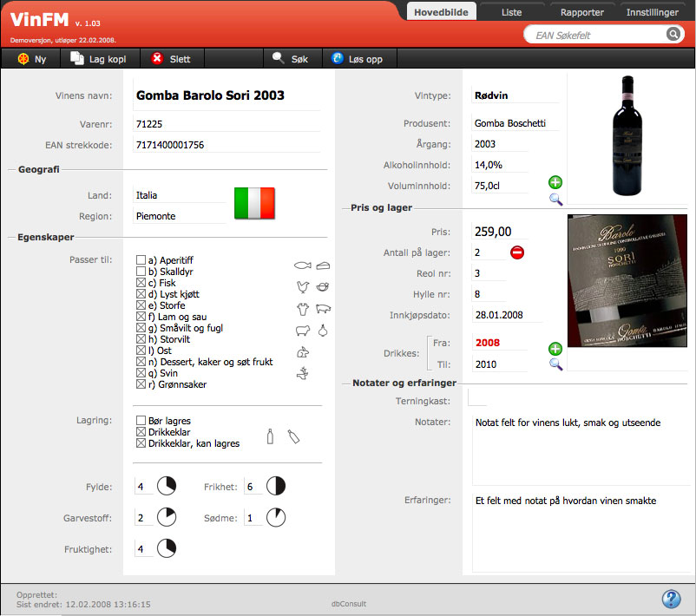Enable the Aperitiff checkbox

[x=141, y=260]
